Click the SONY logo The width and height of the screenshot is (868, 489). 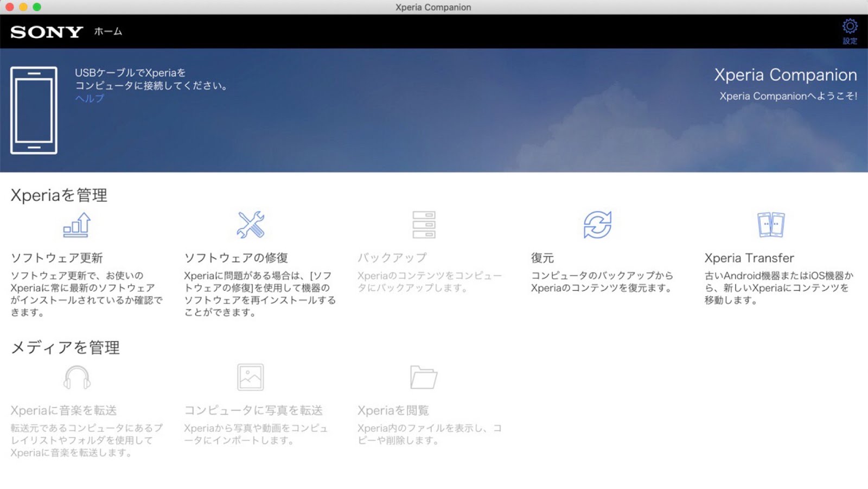pyautogui.click(x=47, y=32)
